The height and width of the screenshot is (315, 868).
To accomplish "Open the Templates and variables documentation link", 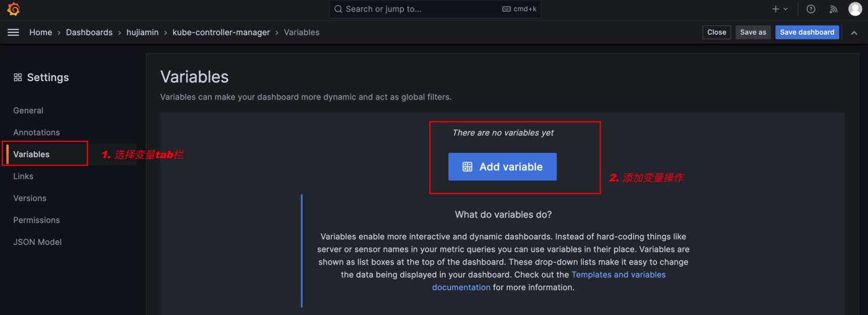I will click(618, 275).
